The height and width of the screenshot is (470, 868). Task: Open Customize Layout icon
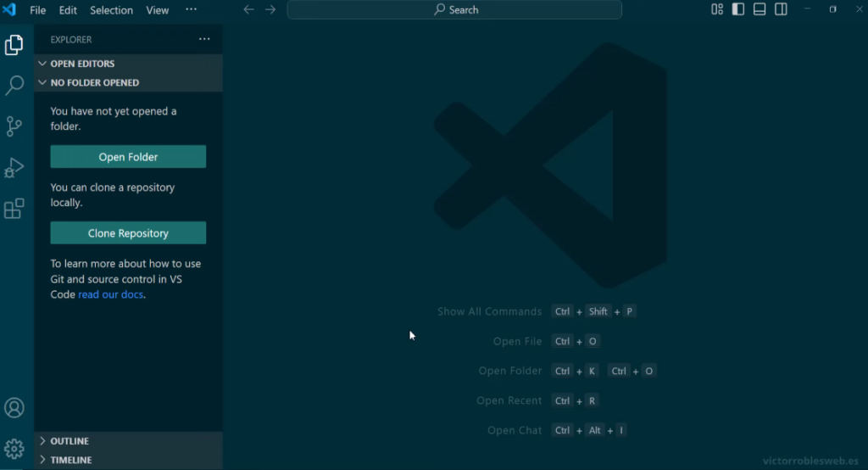(x=717, y=9)
